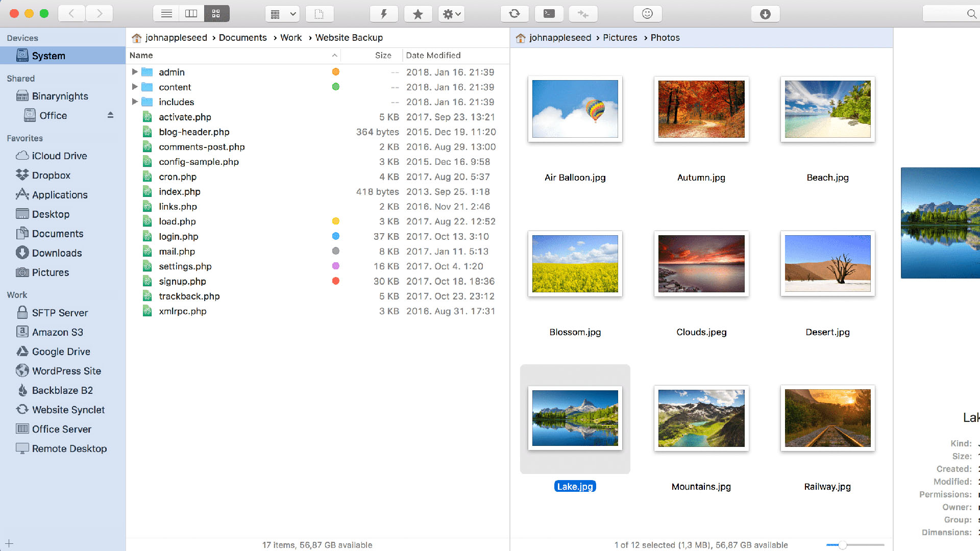Select Dropbox under Favorites
Viewport: 980px width, 551px height.
point(51,175)
